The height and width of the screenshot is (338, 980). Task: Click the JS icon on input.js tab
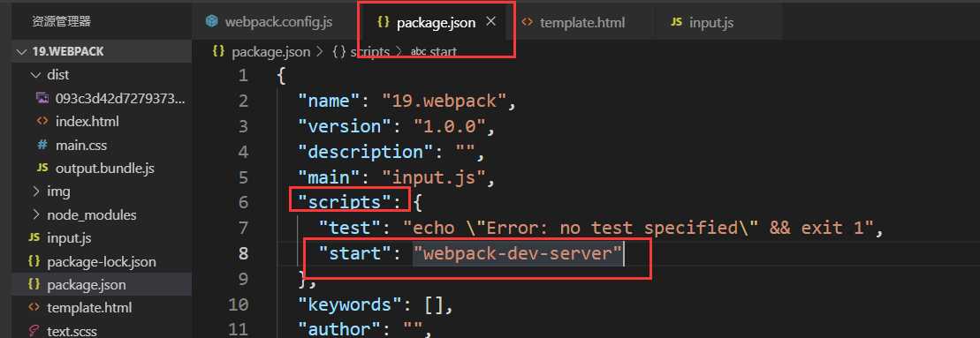coord(676,22)
